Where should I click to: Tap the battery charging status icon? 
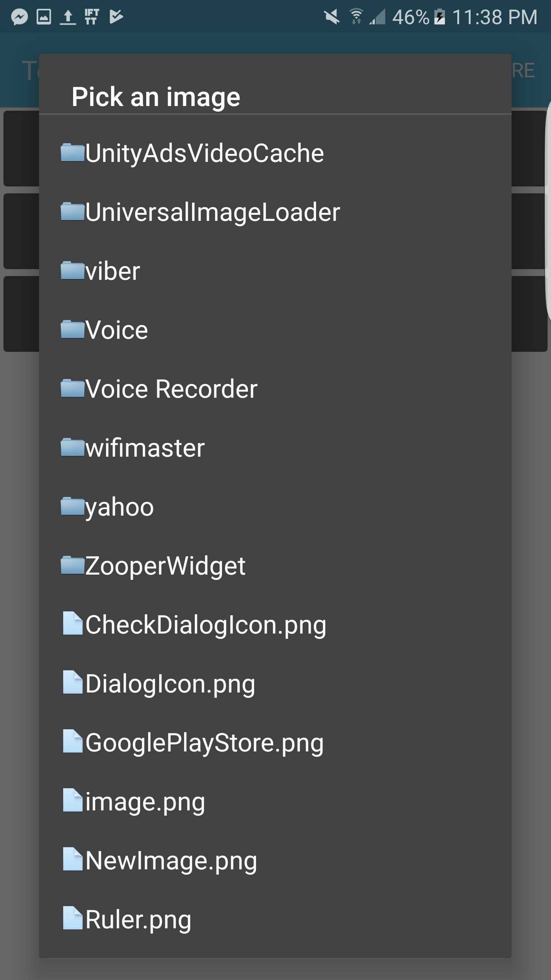tap(440, 17)
